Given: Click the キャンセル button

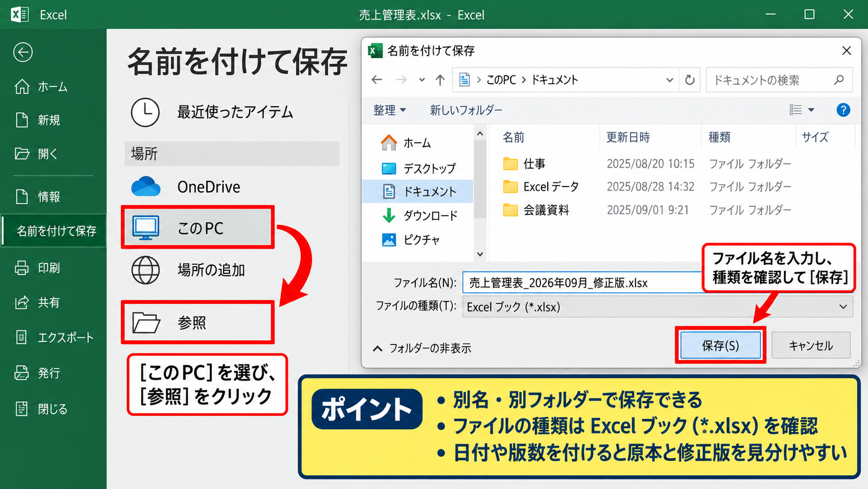Looking at the screenshot, I should (x=811, y=346).
